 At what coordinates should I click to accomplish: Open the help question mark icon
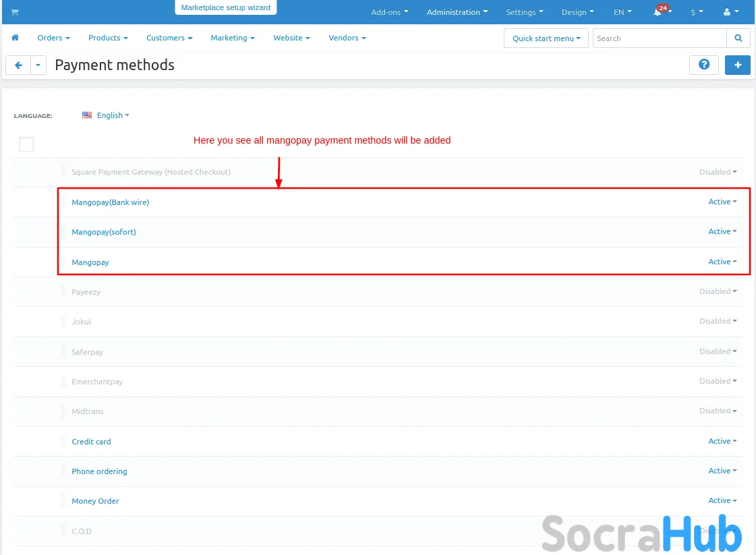click(x=704, y=65)
